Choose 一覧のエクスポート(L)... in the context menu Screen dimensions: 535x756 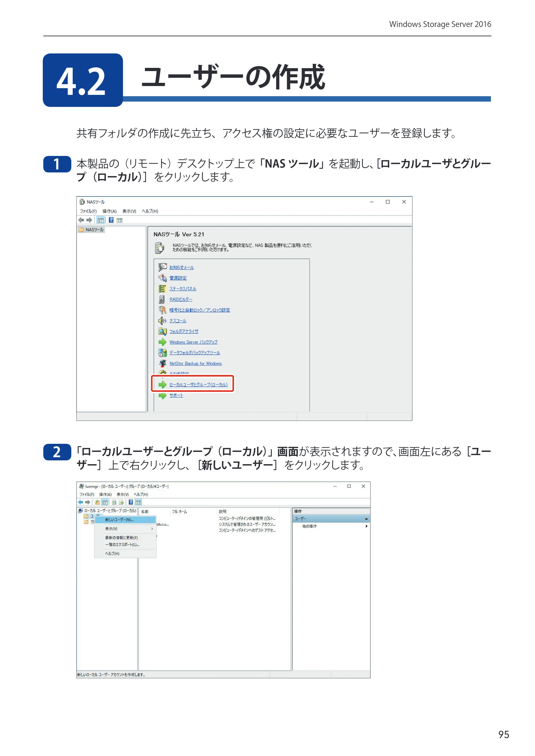(125, 545)
